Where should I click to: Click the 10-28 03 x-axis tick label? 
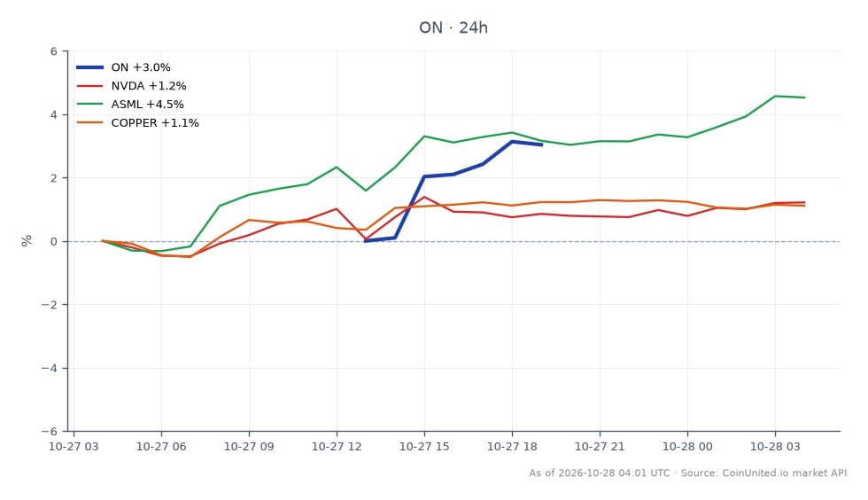775,446
